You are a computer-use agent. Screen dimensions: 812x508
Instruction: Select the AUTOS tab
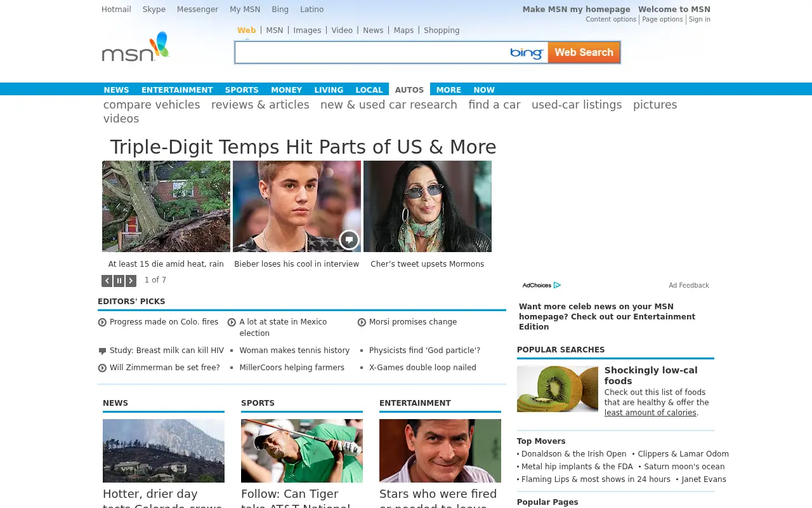pos(409,90)
